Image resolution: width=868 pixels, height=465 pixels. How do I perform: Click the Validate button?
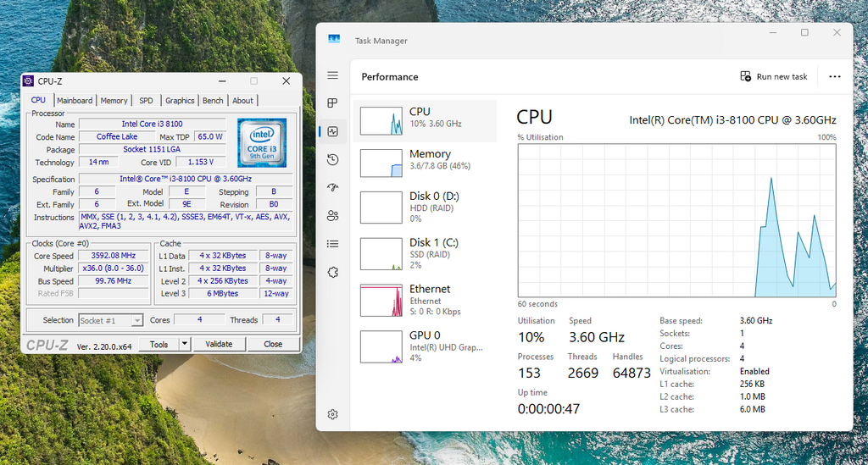(x=219, y=344)
